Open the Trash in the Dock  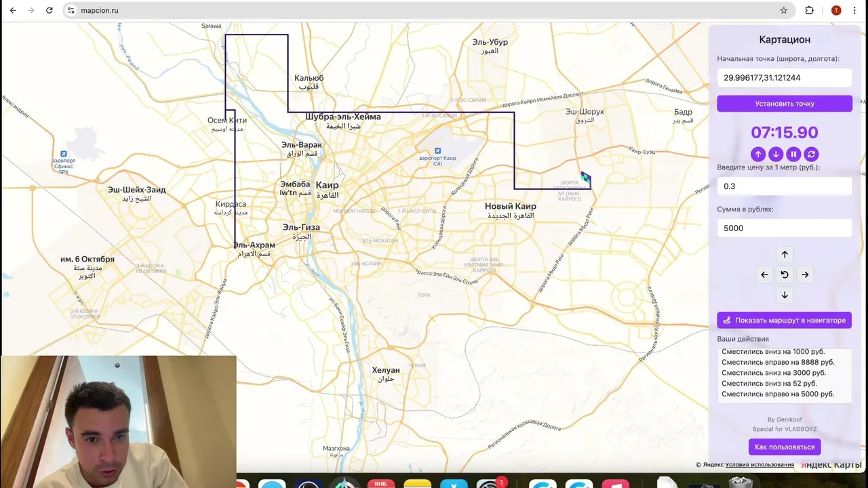(x=740, y=483)
